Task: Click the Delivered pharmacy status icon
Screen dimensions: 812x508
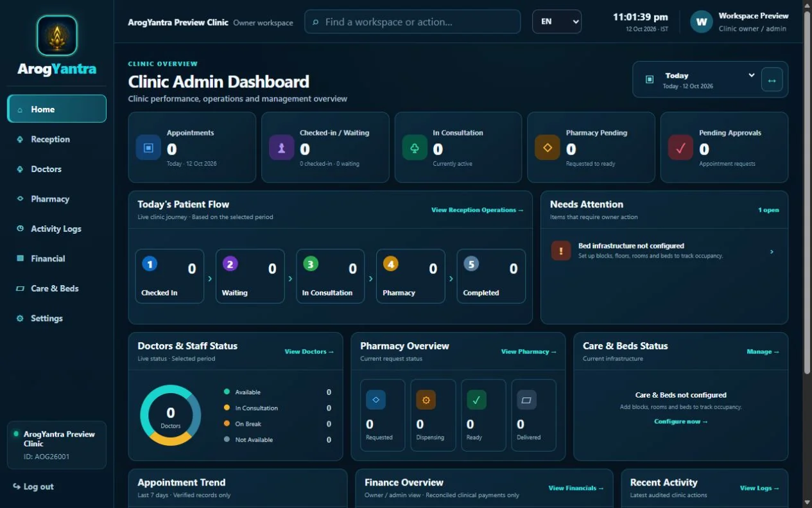Action: point(526,399)
